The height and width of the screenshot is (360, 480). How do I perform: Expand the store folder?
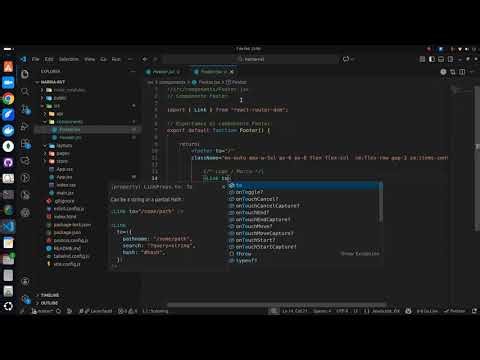(x=87, y=161)
